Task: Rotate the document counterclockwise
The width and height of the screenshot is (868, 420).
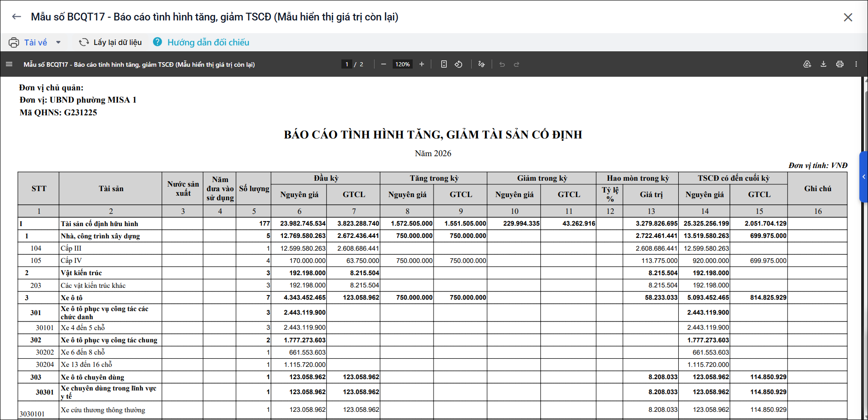Action: point(459,64)
